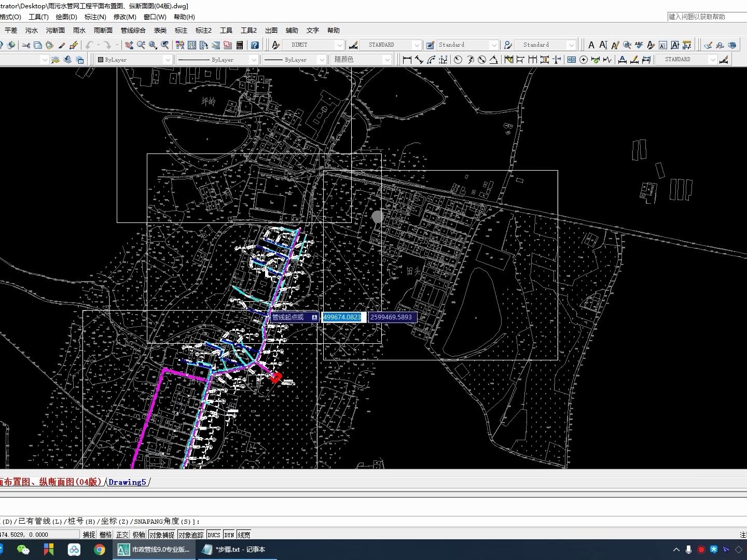Click the Cut scissors icon
Viewport: 747px width, 560px height.
point(26,45)
